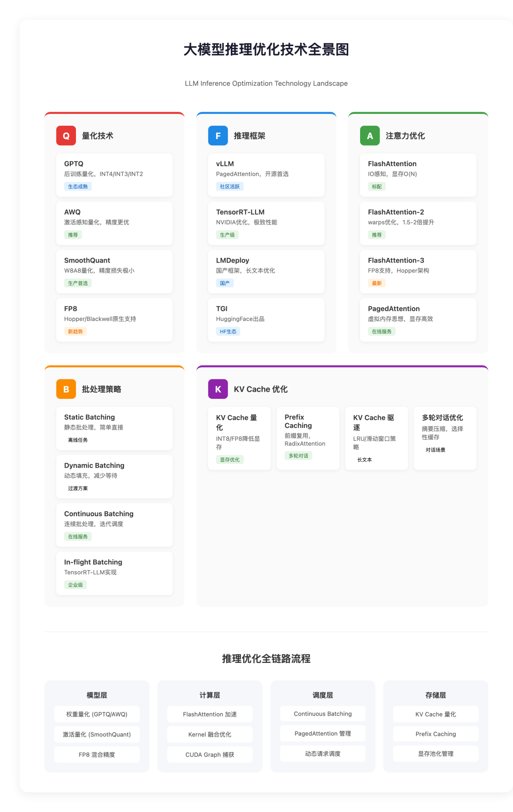Viewport: 513px width, 812px height.
Task: Click the Continuous Batching heading in 批处理策略
Action: coord(99,514)
